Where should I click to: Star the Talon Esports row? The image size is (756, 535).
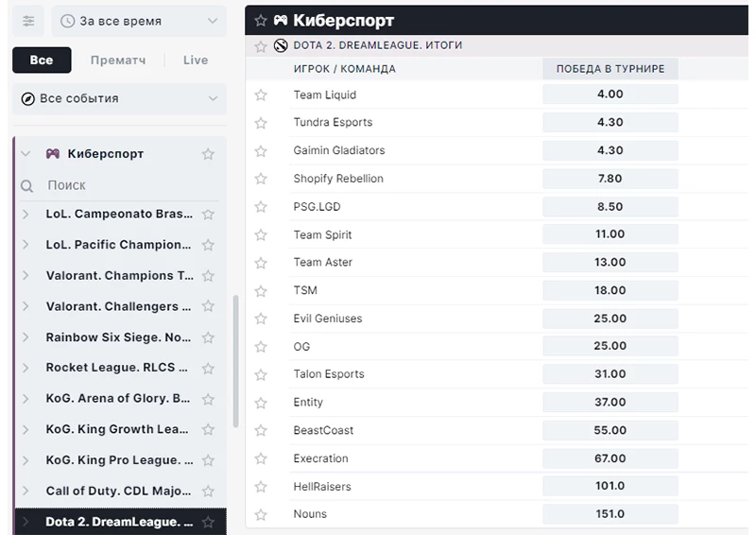[261, 375]
